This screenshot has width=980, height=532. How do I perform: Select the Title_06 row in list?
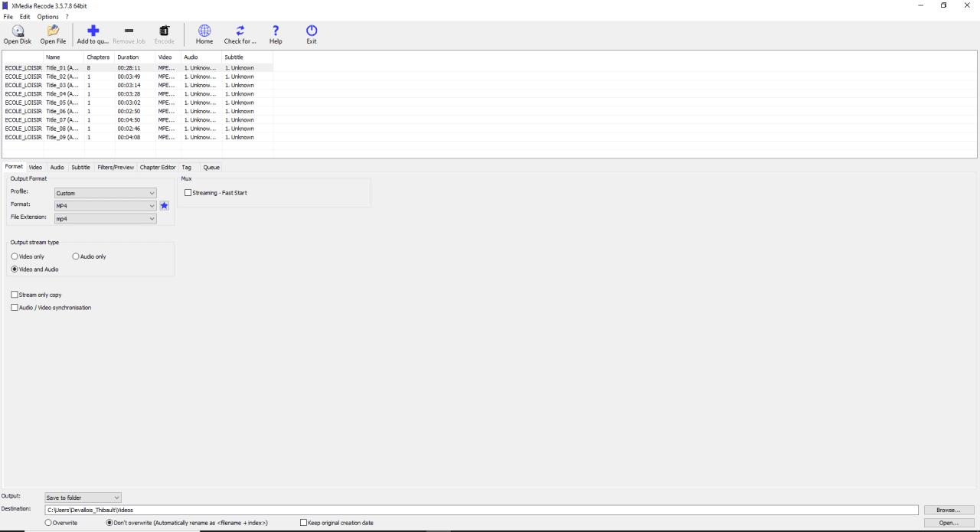pyautogui.click(x=138, y=111)
